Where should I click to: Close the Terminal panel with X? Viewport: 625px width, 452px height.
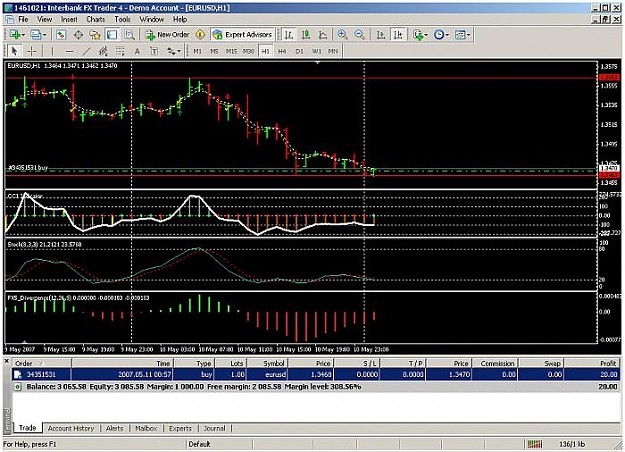(6, 361)
